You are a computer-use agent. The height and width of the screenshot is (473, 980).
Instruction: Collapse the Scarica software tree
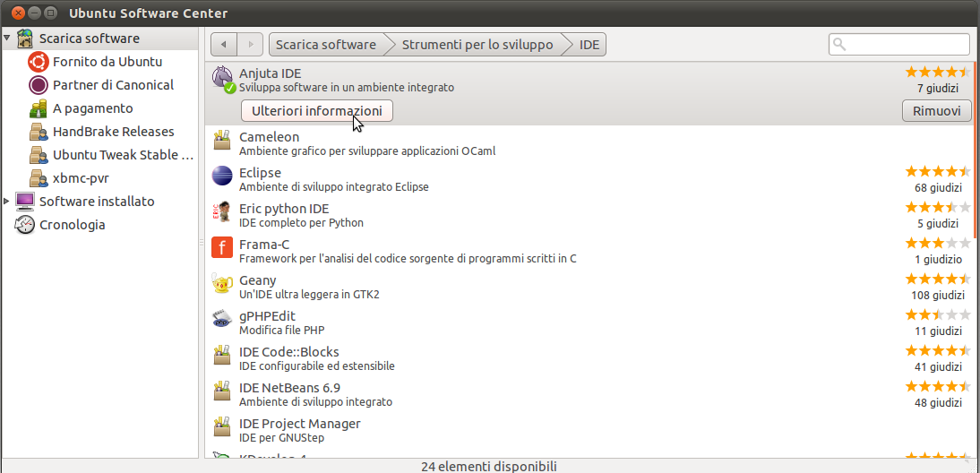pos(7,39)
